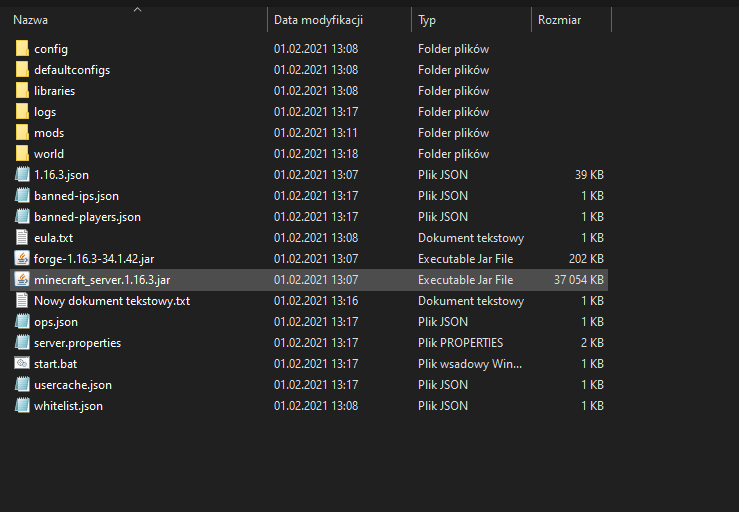Select the banned-players.json file
739x512 pixels.
tap(87, 217)
